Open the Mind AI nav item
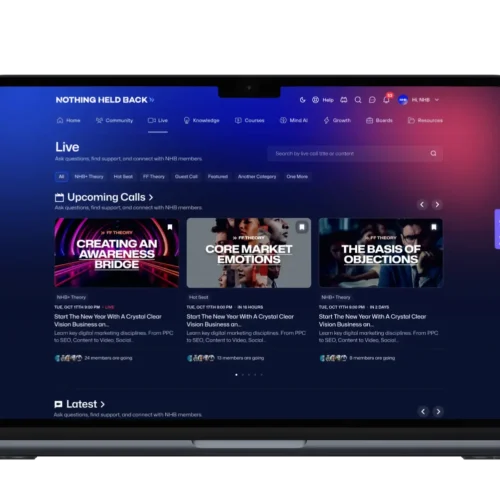Viewport: 500px width, 500px height. [x=294, y=120]
